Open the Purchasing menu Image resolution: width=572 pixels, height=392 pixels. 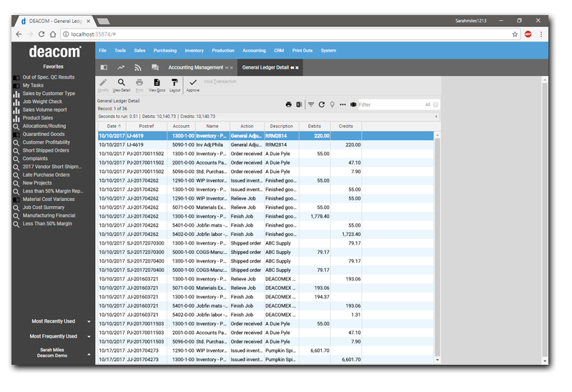pyautogui.click(x=165, y=51)
